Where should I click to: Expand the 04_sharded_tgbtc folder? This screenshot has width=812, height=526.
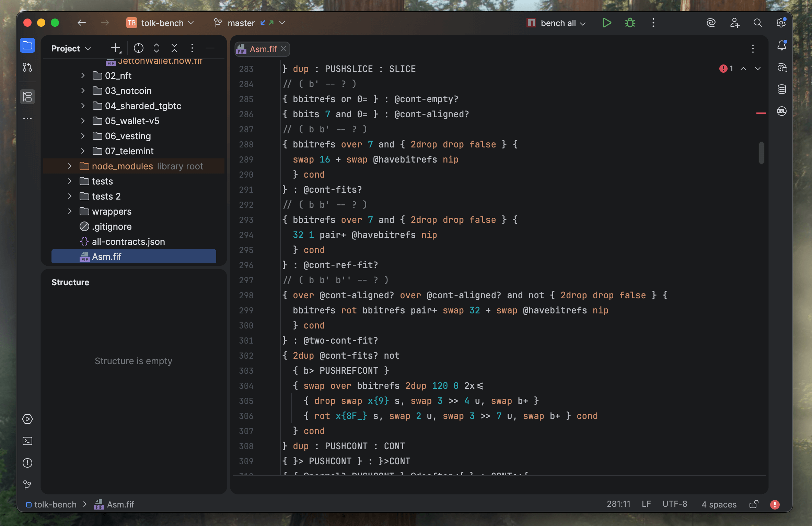pos(83,106)
